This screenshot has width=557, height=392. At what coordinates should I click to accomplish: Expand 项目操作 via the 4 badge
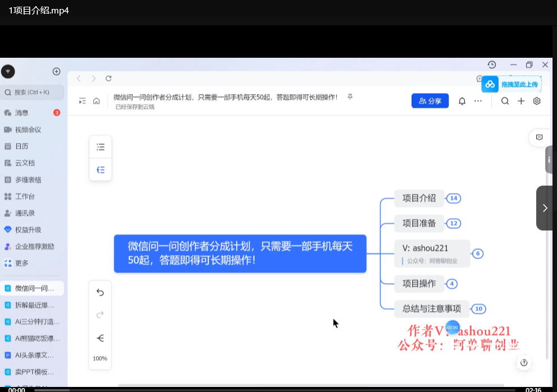click(x=452, y=283)
